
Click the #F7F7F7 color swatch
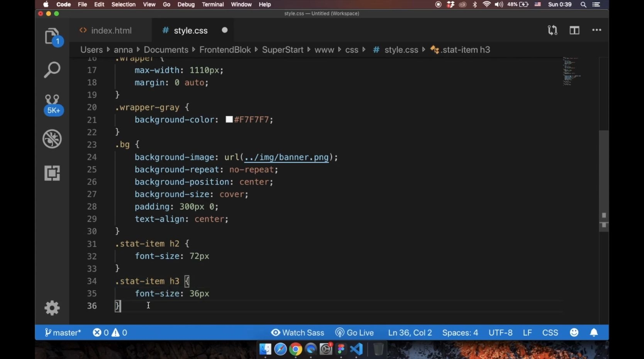229,119
